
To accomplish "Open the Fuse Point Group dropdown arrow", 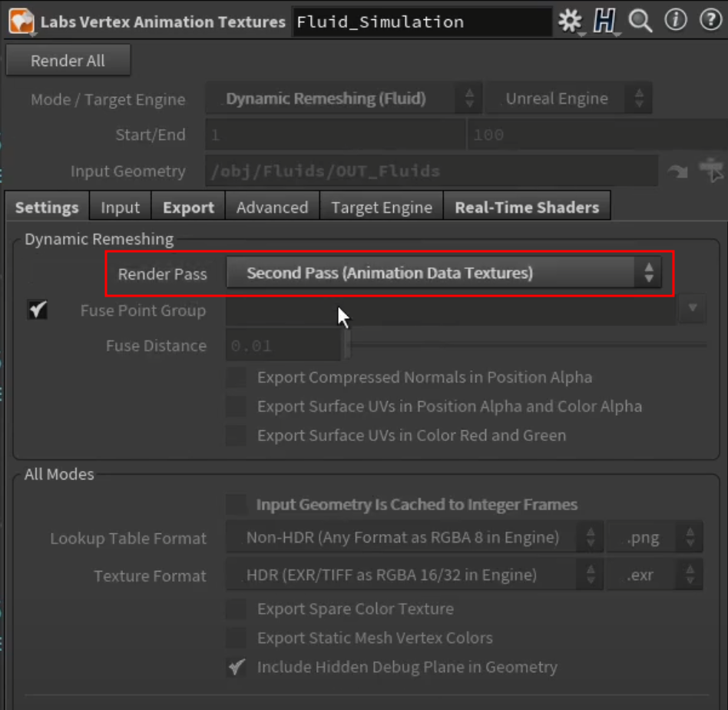I will coord(692,307).
